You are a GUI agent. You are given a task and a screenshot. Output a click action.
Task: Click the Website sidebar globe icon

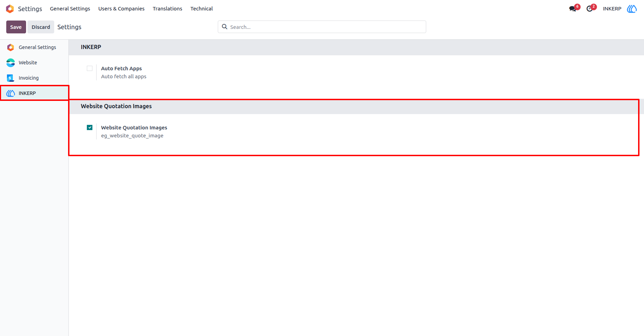tap(11, 63)
